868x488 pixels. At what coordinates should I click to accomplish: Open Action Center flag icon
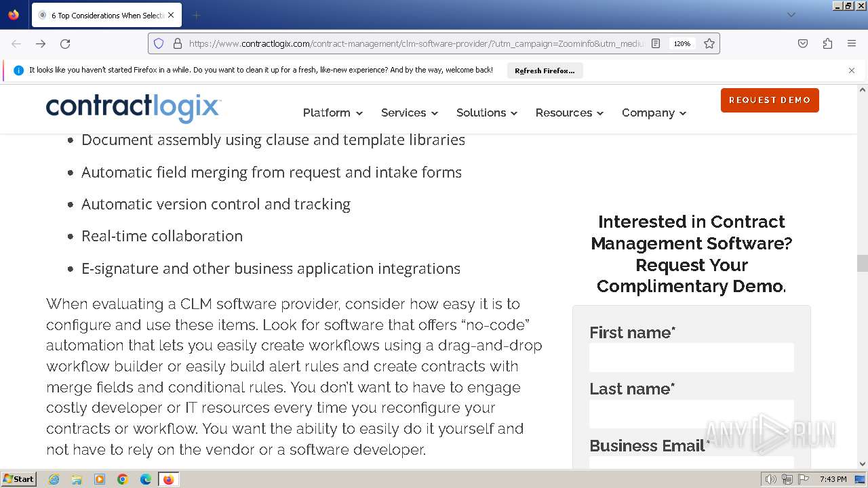click(x=804, y=479)
